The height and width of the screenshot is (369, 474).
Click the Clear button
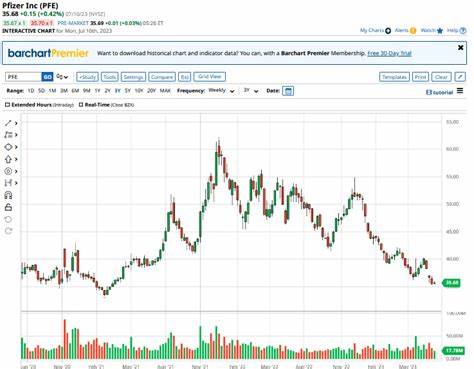441,77
